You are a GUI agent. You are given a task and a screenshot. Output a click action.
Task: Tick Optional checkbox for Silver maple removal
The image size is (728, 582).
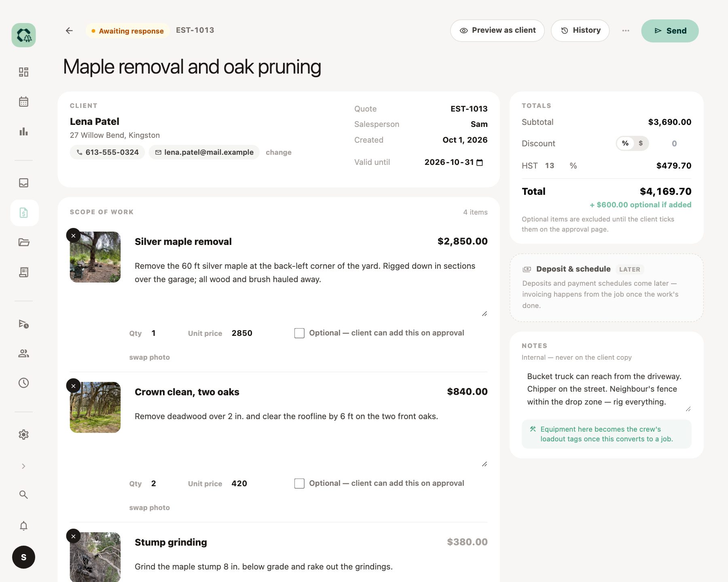tap(299, 333)
